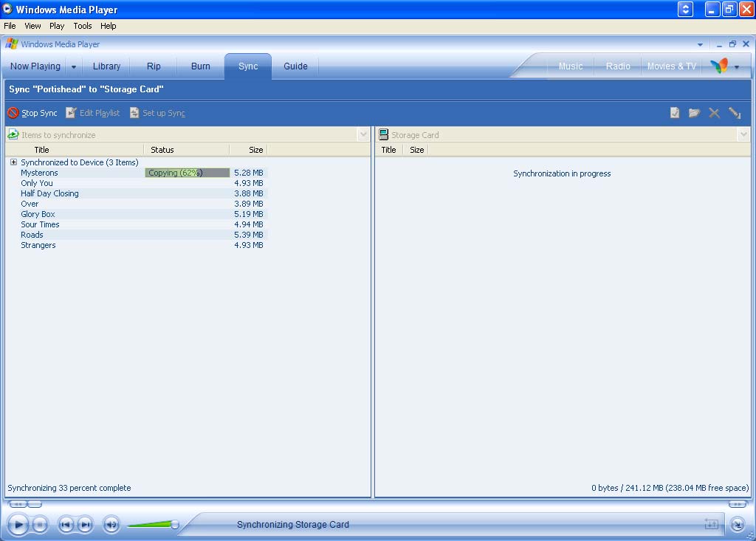Open the Radio tab
Viewport: 756px width, 541px height.
[618, 66]
